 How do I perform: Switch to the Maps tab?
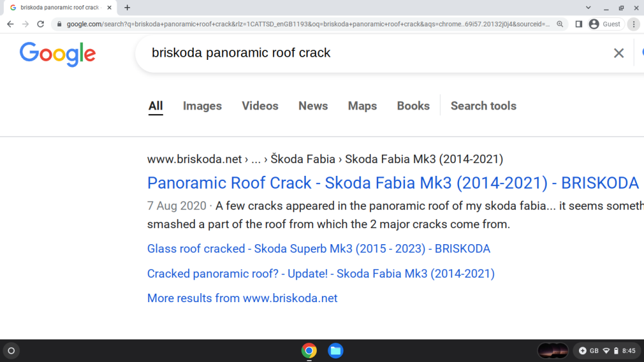coord(362,106)
